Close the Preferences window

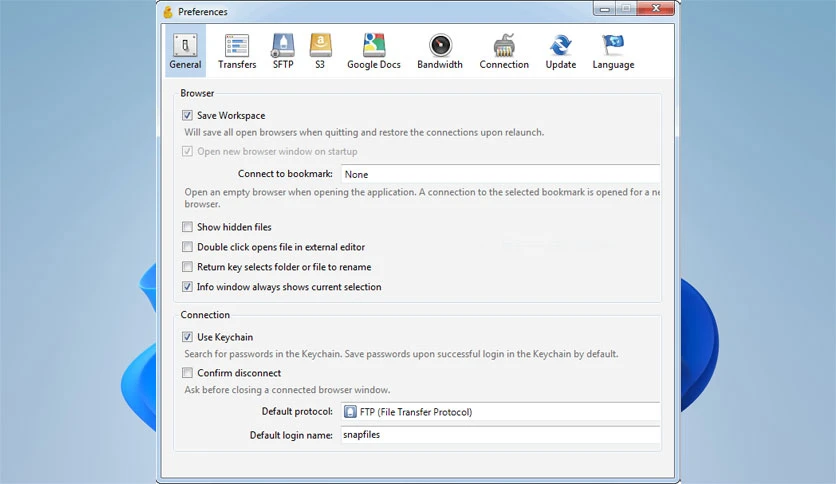click(x=656, y=9)
